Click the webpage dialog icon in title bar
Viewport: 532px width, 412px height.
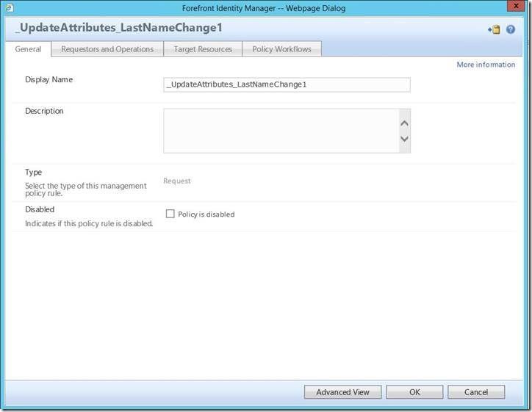pyautogui.click(x=10, y=7)
